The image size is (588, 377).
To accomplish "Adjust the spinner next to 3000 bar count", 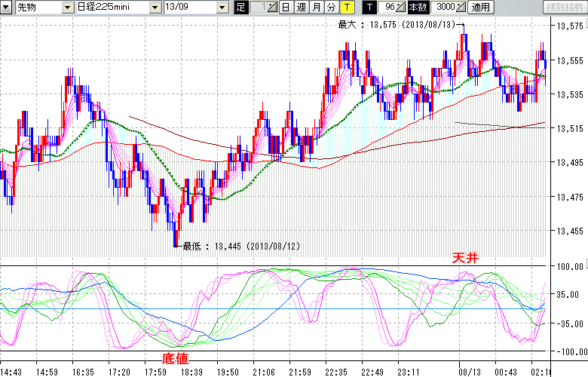I will coord(461,8).
